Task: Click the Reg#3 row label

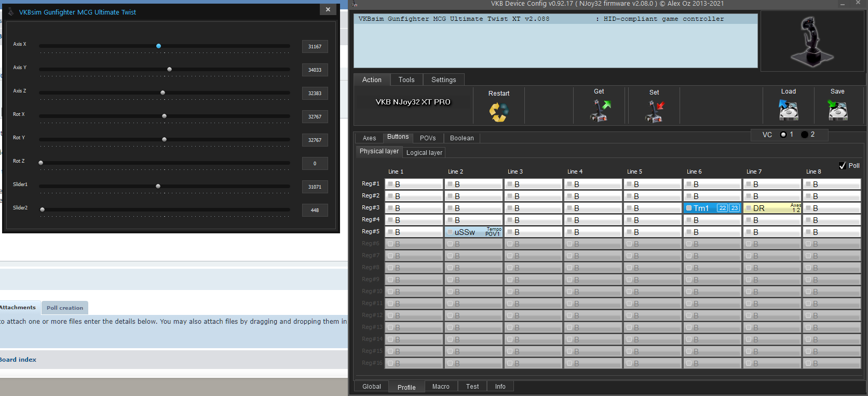Action: 371,207
